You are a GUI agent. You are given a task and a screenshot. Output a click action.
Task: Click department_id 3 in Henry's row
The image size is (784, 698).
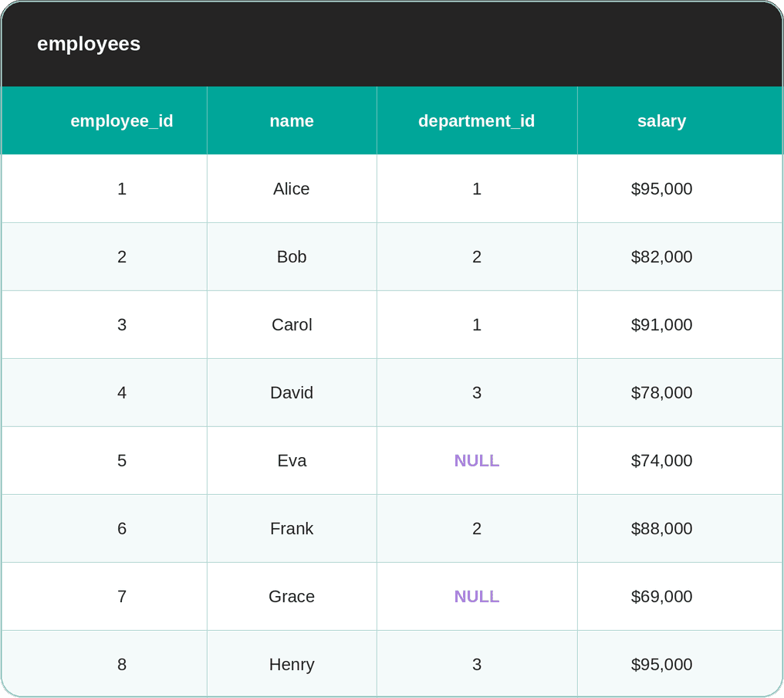tap(477, 665)
